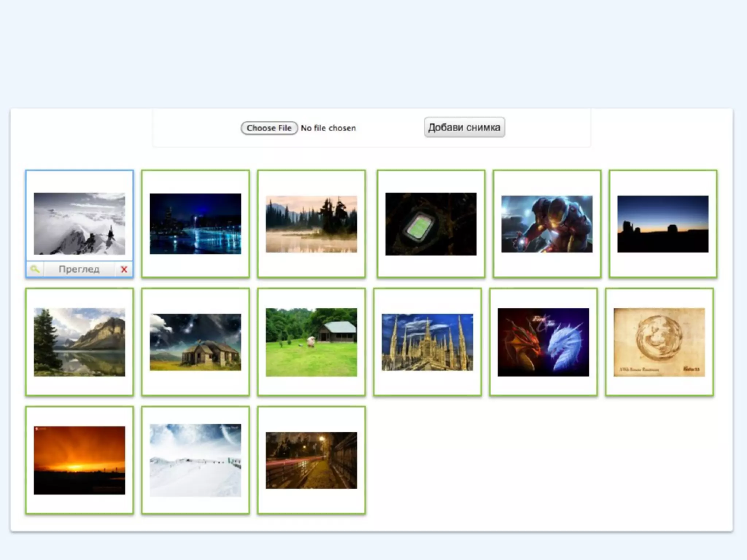Click the Iron Man thumbnail
Viewport: 747px width, 560px height.
tap(547, 224)
